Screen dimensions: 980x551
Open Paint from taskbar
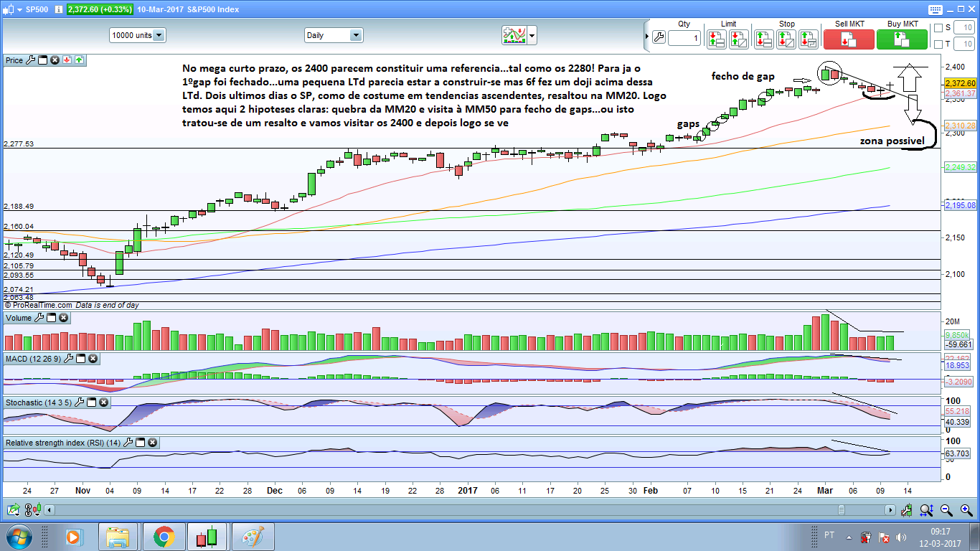(x=253, y=537)
